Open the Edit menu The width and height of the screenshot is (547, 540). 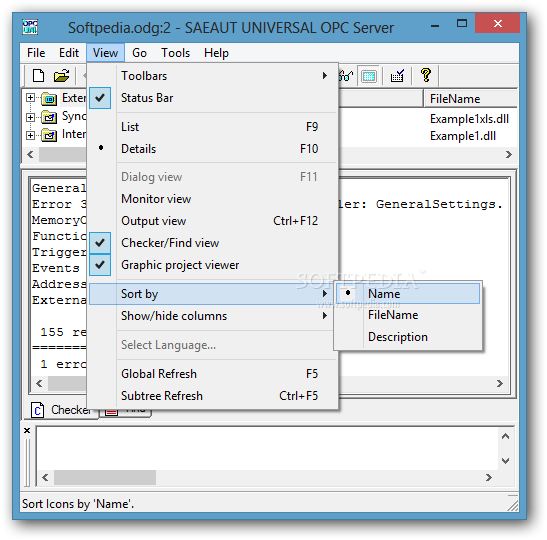[x=69, y=53]
